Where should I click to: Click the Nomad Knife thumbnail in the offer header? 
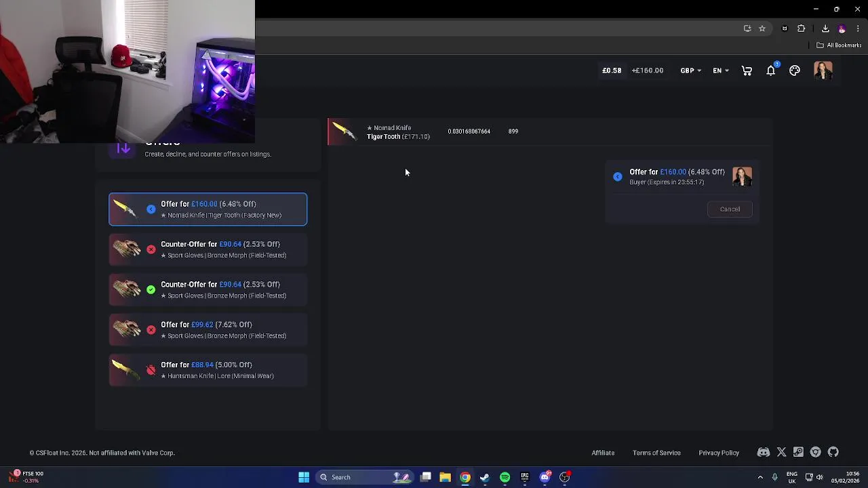click(x=344, y=131)
